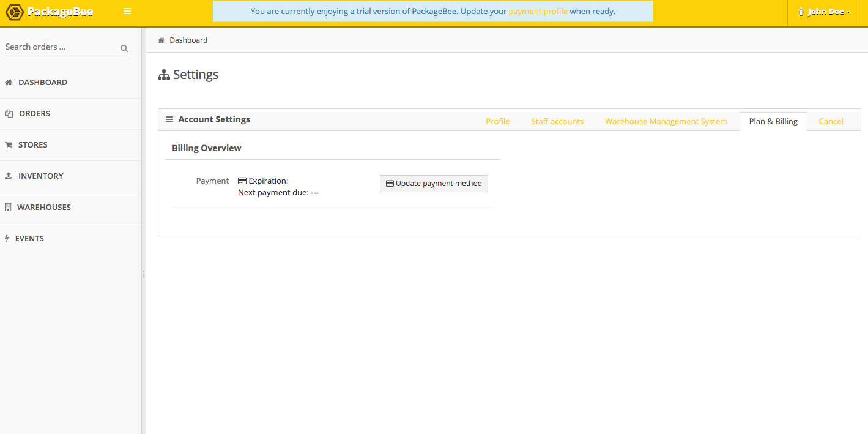Select the Plan & Billing tab

point(773,121)
